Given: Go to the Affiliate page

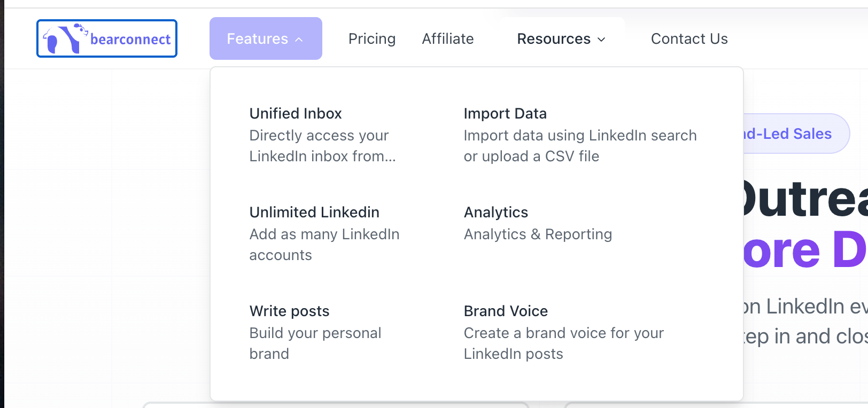Looking at the screenshot, I should tap(448, 39).
